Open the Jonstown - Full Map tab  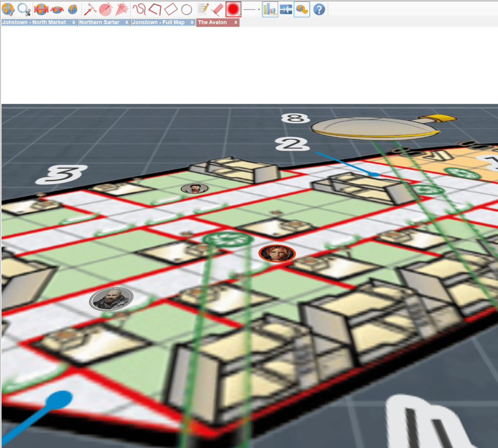click(x=159, y=22)
